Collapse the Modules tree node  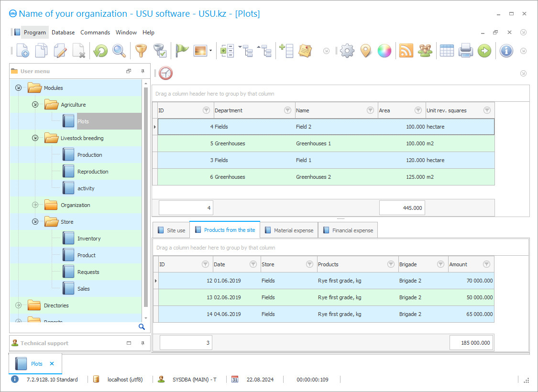click(18, 88)
